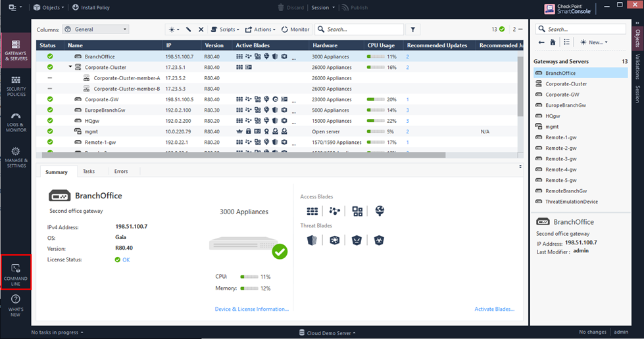Click the back arrow in Objects panel

pyautogui.click(x=541, y=42)
